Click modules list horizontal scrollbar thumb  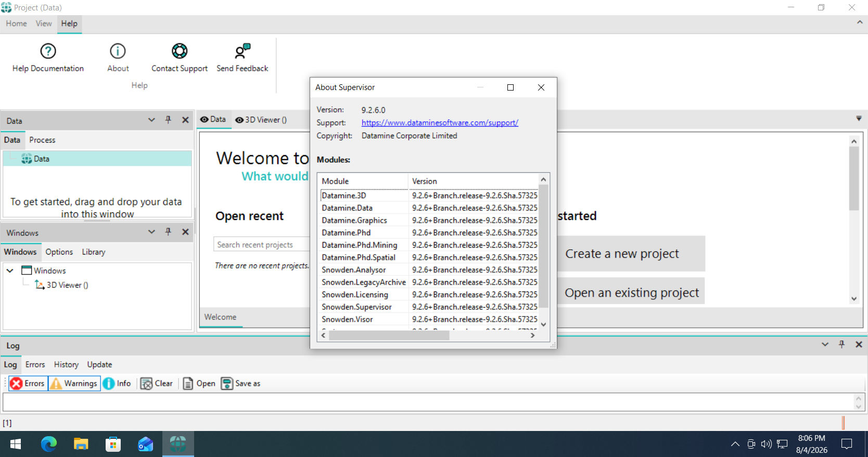[389, 336]
